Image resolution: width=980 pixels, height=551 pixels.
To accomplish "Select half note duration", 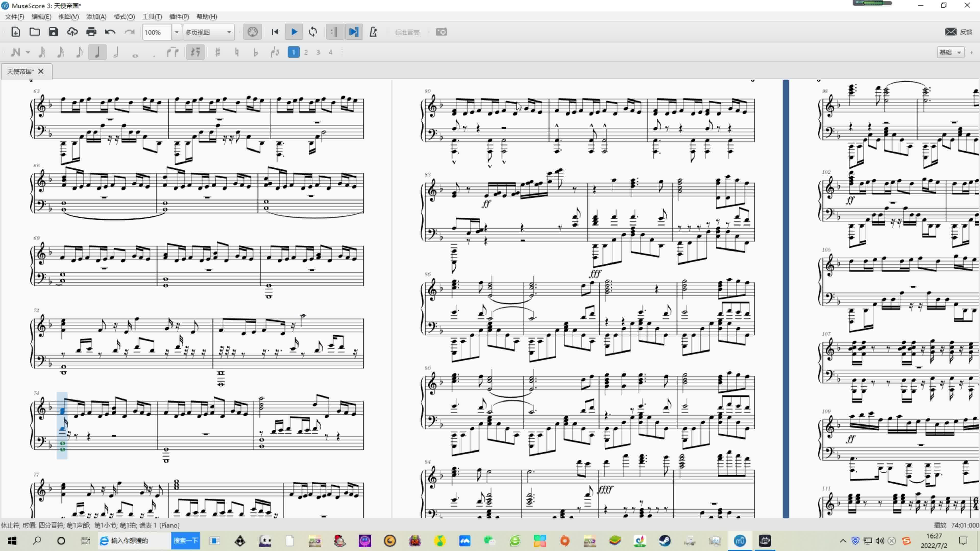I will point(116,52).
